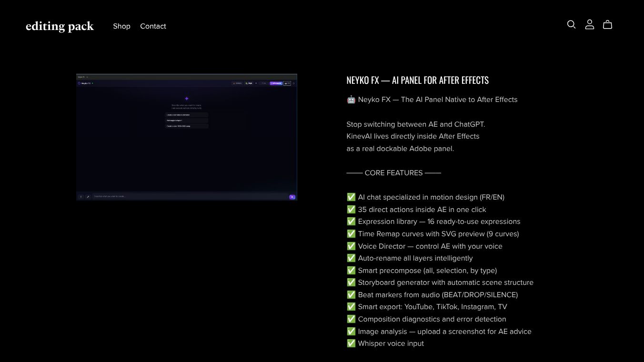Click the 'Describe what you want' input in preview

(x=191, y=197)
